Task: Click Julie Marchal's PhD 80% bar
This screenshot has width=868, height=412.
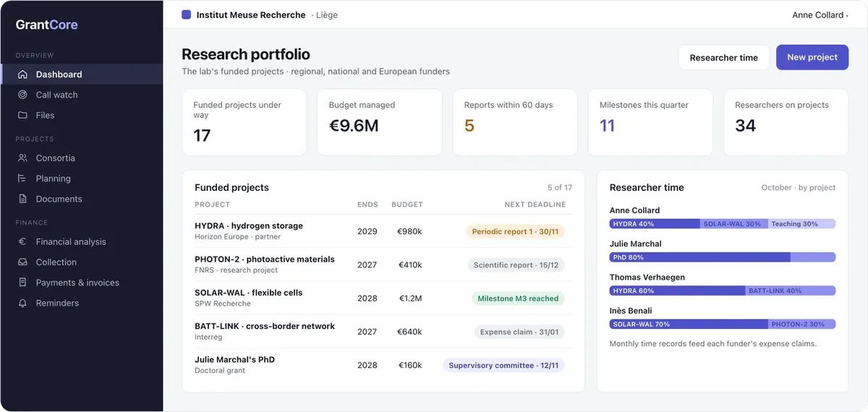Action: click(x=700, y=257)
